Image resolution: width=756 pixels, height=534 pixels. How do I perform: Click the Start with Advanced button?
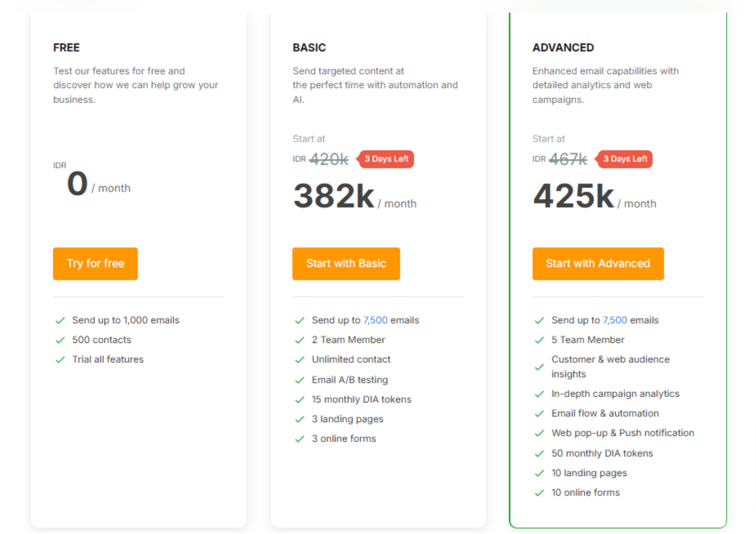pos(598,264)
